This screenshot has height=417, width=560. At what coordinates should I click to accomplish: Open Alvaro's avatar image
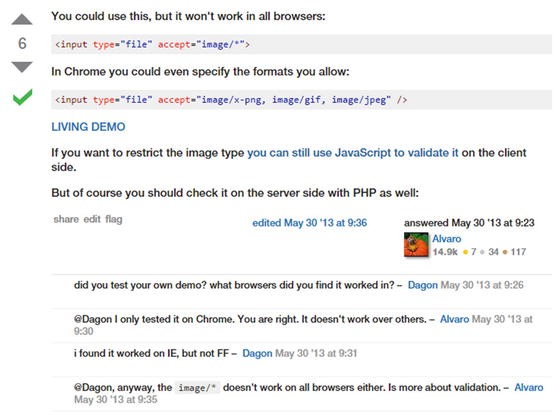tap(416, 245)
